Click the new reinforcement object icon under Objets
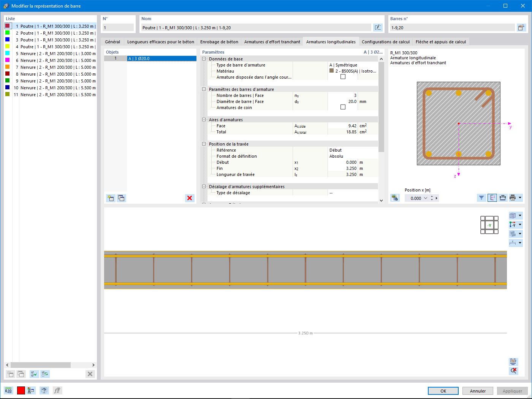The width and height of the screenshot is (532, 399). tap(111, 198)
